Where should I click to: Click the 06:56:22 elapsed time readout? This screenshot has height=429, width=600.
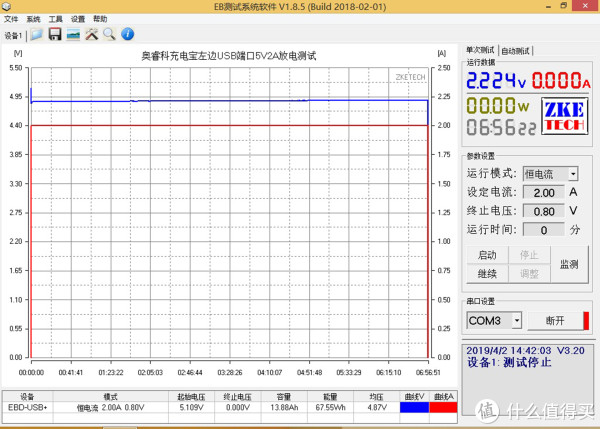click(x=501, y=127)
